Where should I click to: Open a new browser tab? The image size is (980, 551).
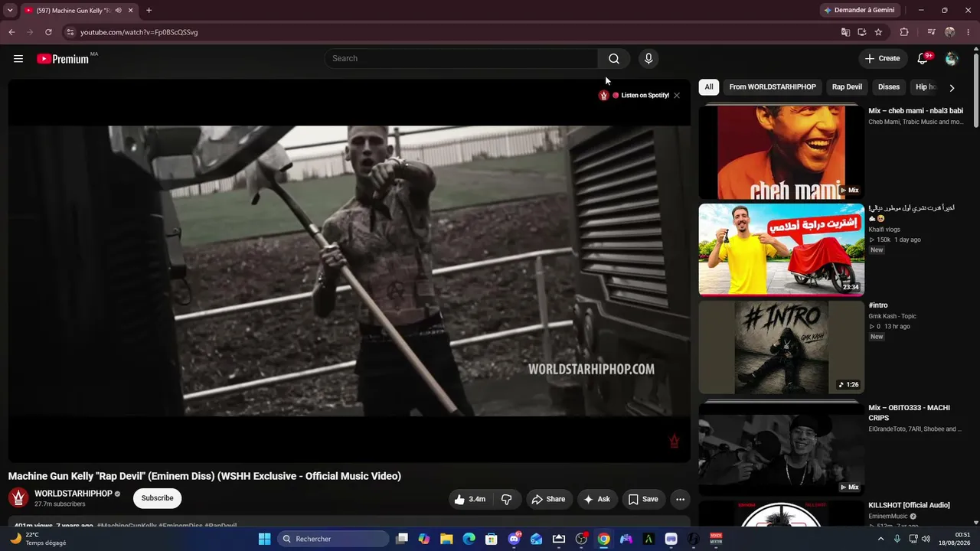pos(149,11)
